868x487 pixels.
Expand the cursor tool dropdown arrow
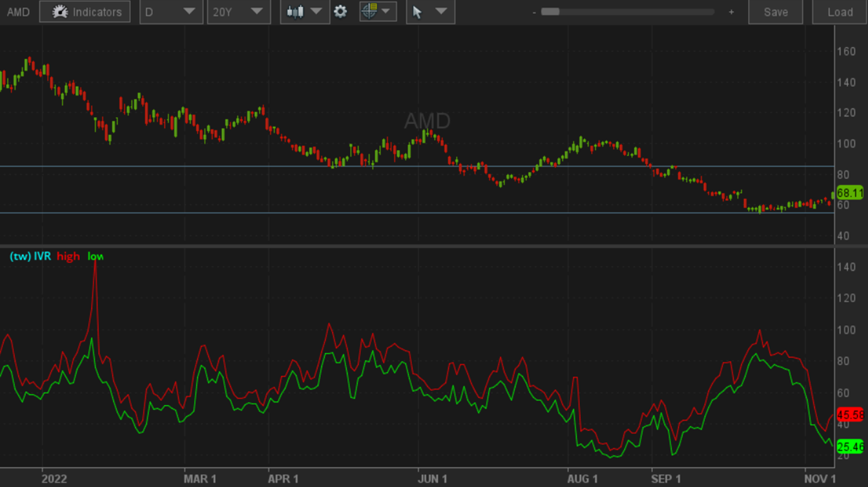pos(441,12)
